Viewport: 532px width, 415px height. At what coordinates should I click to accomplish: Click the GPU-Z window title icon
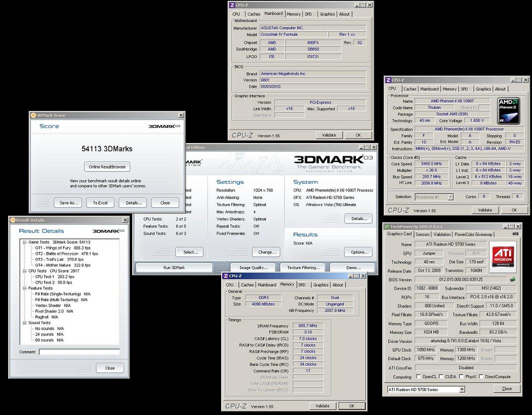coord(386,226)
